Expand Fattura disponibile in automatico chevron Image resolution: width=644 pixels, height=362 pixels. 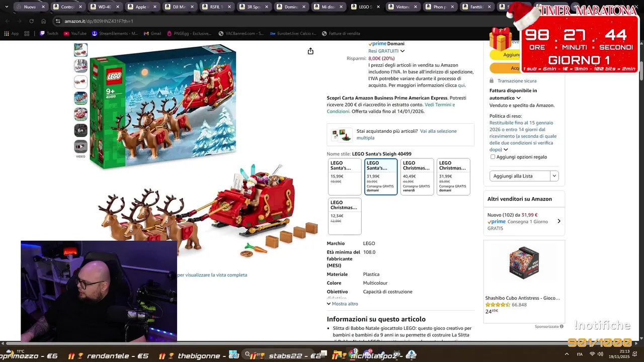click(518, 98)
